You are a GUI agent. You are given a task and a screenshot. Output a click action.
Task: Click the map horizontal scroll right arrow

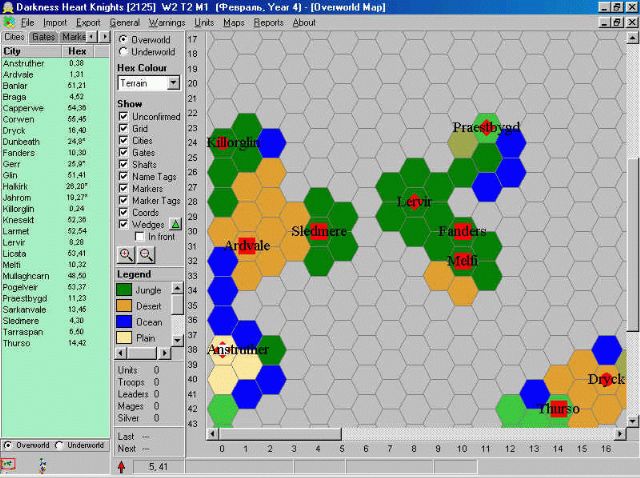(620, 434)
